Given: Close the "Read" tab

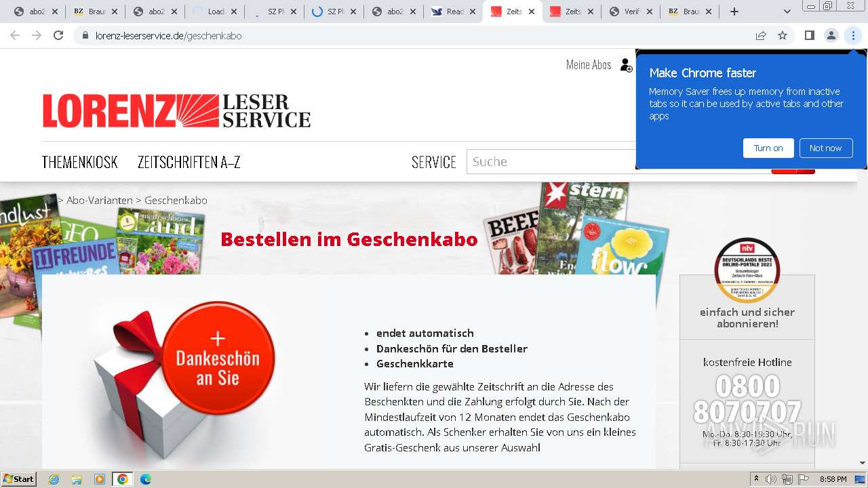Looking at the screenshot, I should (x=473, y=12).
